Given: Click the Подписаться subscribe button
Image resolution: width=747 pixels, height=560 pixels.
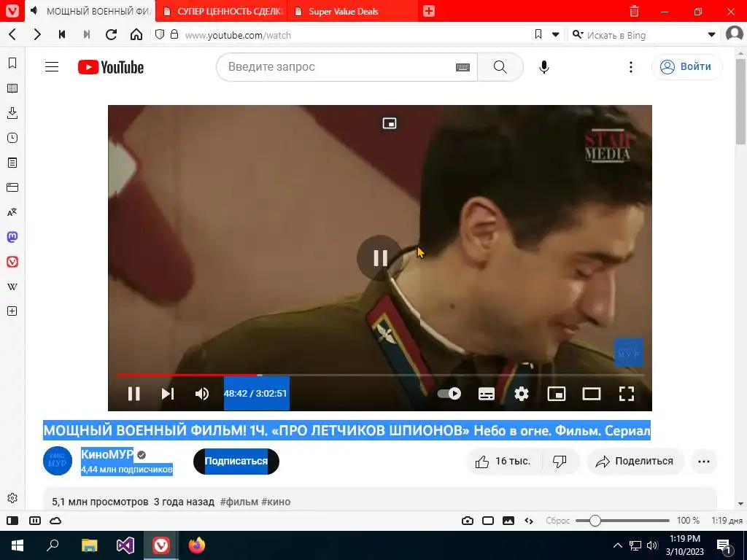Looking at the screenshot, I should pyautogui.click(x=236, y=461).
